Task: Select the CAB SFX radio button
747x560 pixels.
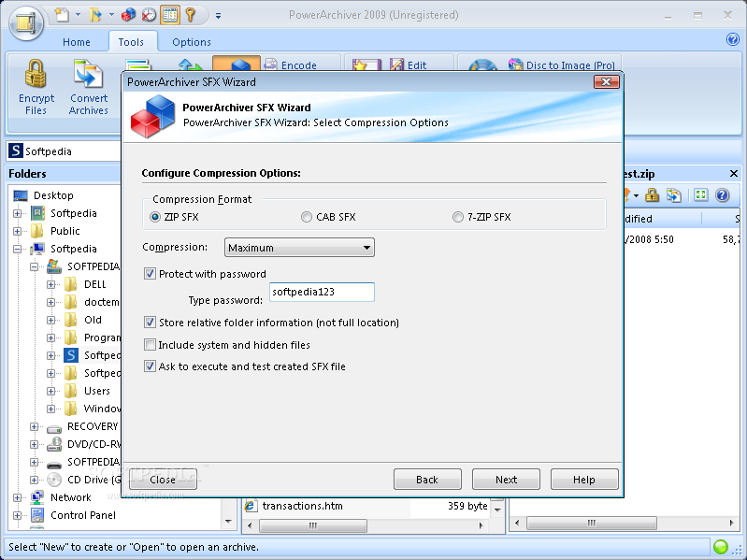Action: coord(307,217)
